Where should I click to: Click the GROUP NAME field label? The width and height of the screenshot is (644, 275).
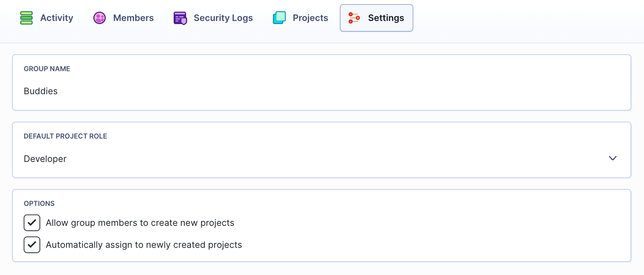[47, 69]
